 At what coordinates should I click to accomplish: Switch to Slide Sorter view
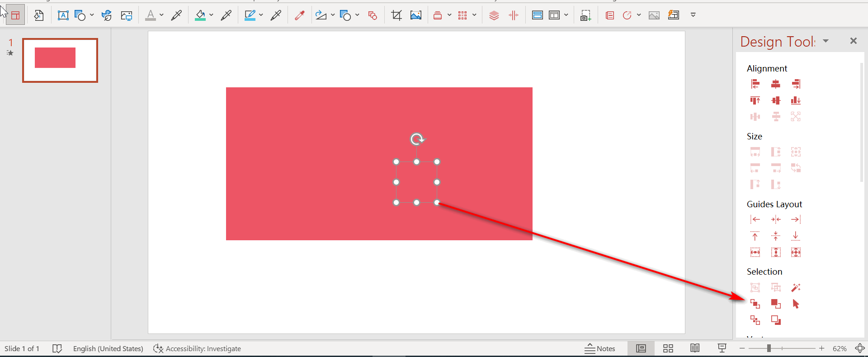pos(668,348)
